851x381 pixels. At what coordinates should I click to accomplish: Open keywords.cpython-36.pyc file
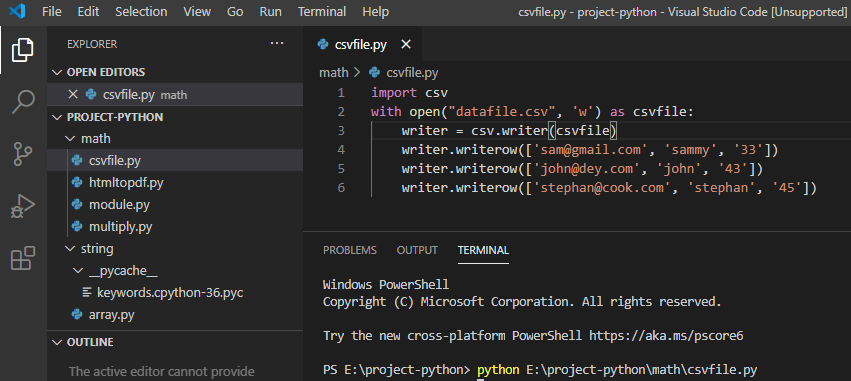click(175, 293)
